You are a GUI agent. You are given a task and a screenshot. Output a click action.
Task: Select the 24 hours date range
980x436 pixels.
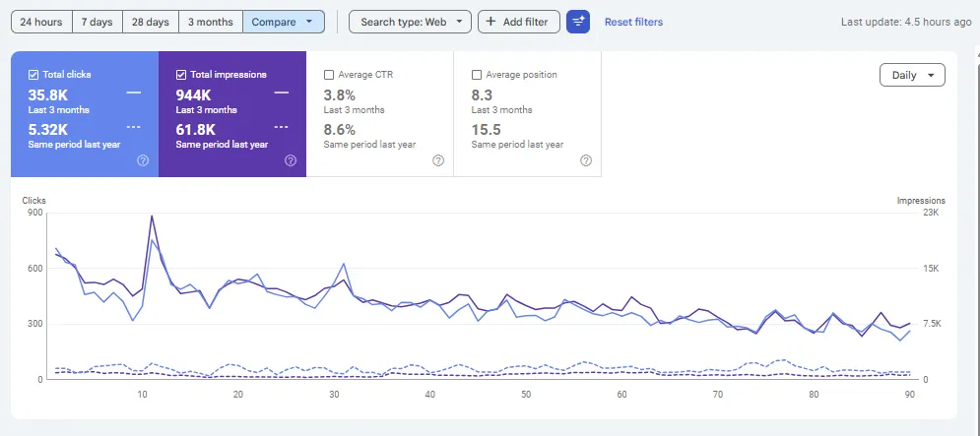click(41, 22)
